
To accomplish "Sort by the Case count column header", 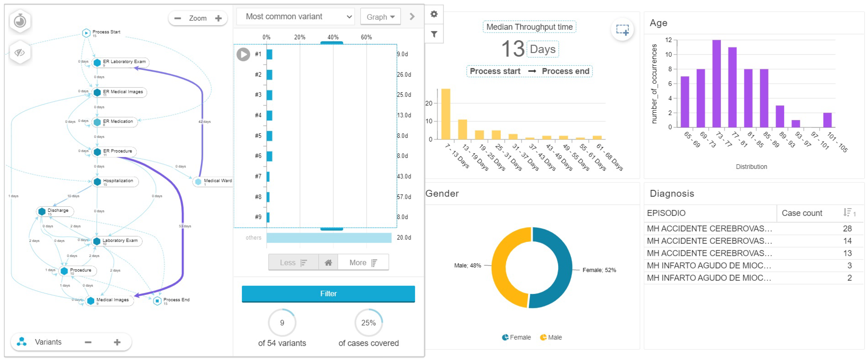I will click(802, 213).
